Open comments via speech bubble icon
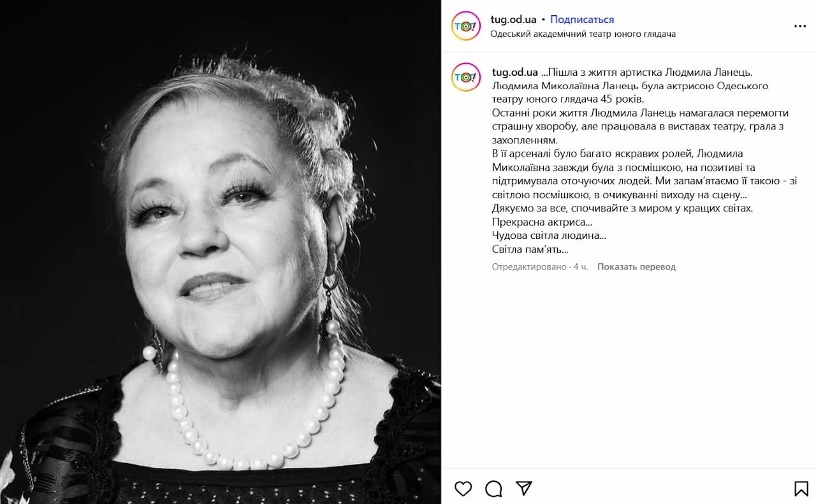The width and height of the screenshot is (816, 504). [493, 489]
